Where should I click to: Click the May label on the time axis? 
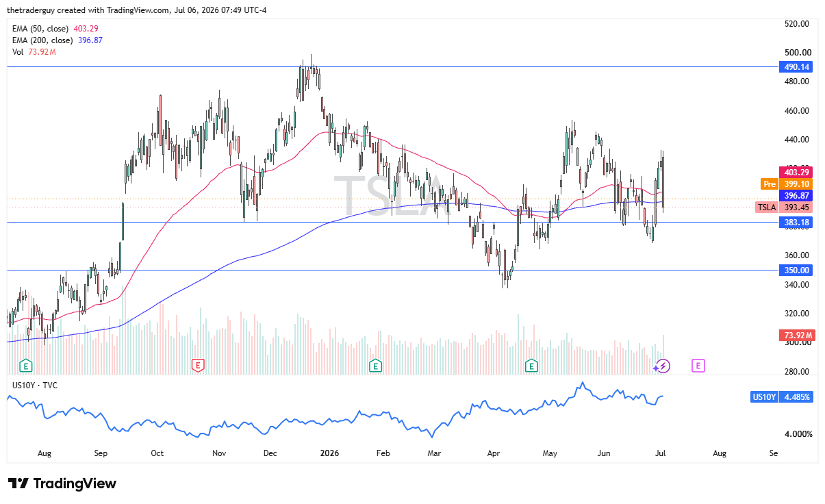coord(550,453)
